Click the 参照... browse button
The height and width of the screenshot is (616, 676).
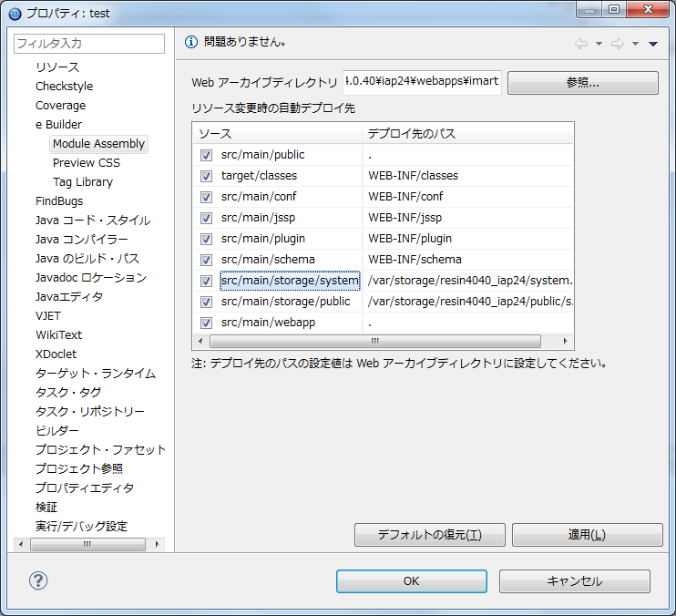click(x=582, y=83)
